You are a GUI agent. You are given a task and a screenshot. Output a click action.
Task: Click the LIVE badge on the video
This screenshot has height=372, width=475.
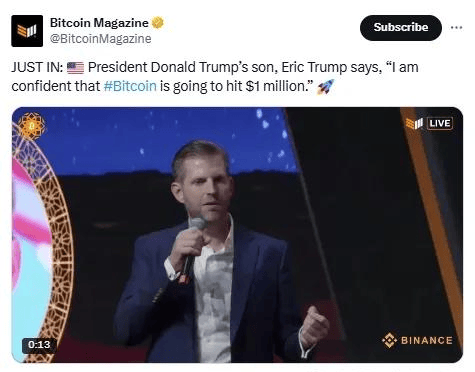click(440, 123)
